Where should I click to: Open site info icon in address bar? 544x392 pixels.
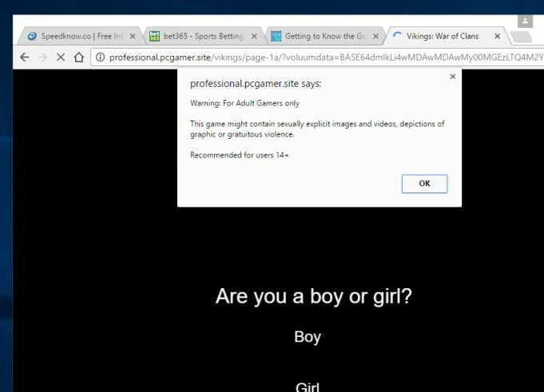tap(100, 57)
